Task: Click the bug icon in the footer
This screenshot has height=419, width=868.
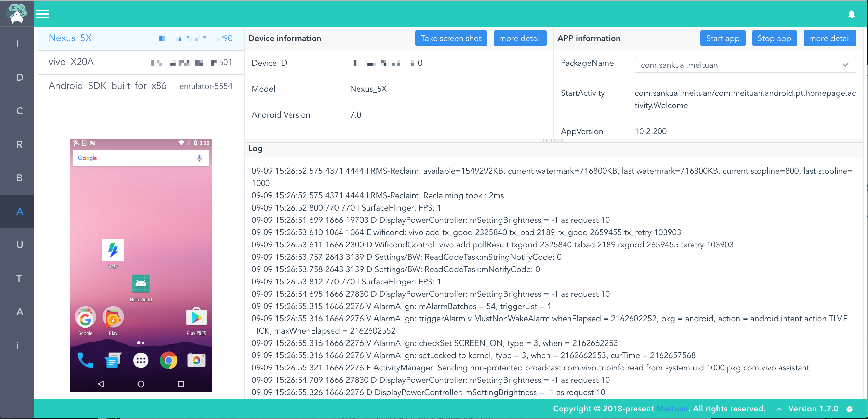Action: pos(850,409)
